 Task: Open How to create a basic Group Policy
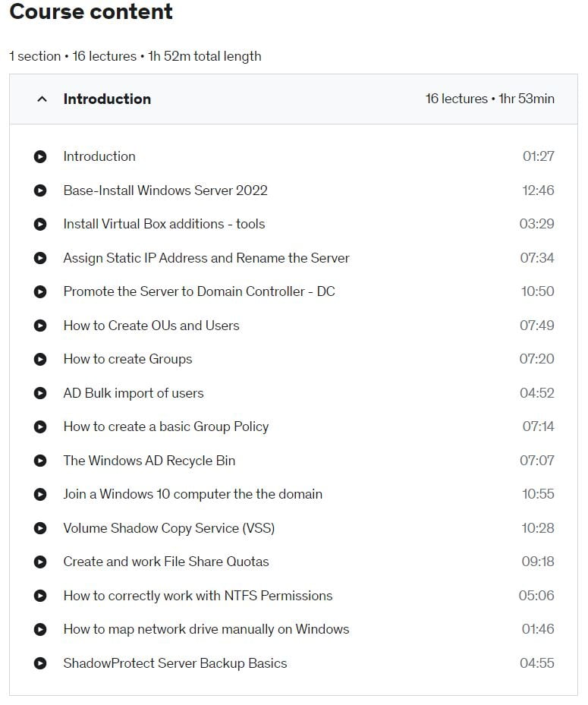coord(166,426)
